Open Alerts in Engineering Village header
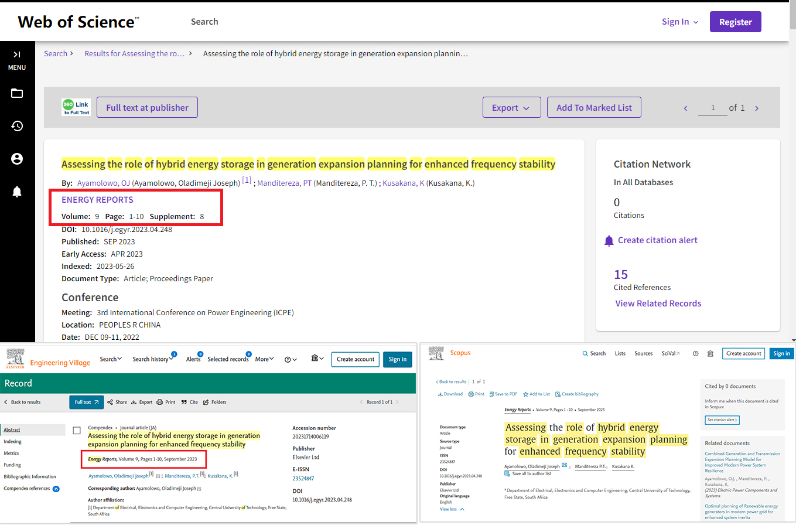This screenshot has height=532, width=796. [x=193, y=359]
